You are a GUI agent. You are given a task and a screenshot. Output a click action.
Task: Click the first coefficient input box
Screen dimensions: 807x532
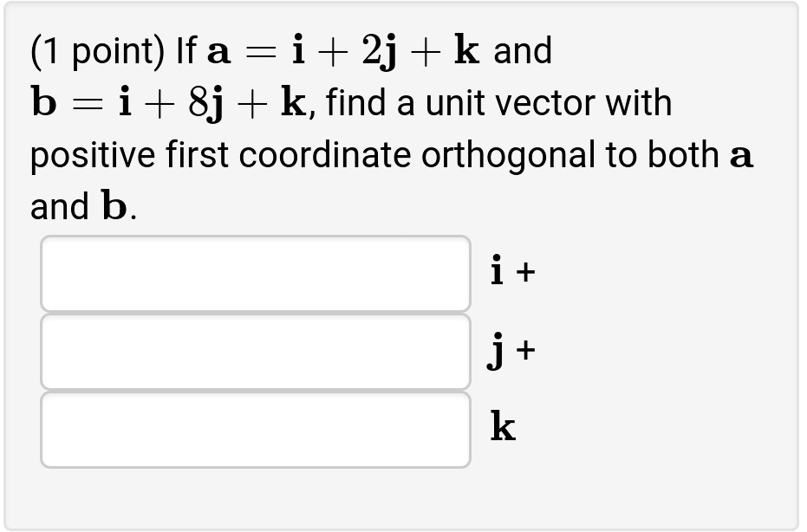[255, 273]
